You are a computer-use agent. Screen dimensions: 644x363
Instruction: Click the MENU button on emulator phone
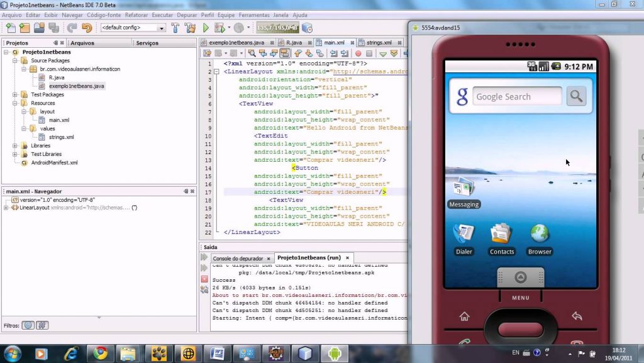pyautogui.click(x=520, y=298)
